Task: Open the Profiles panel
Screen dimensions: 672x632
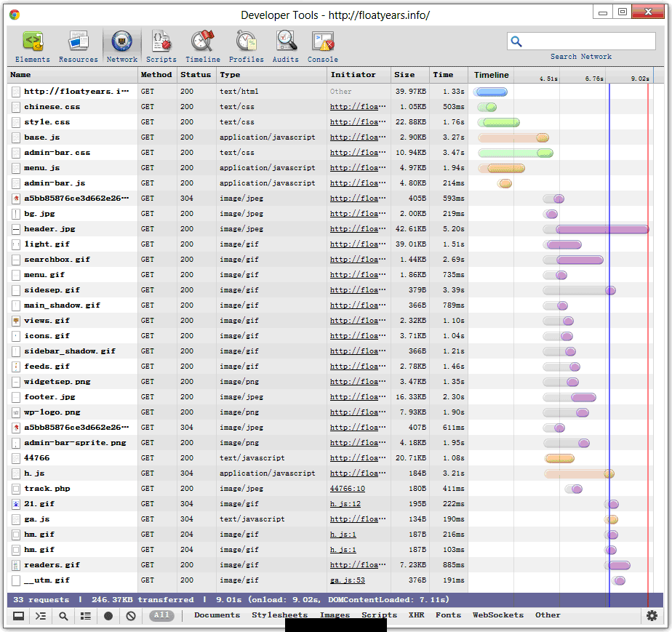Action: click(x=246, y=47)
